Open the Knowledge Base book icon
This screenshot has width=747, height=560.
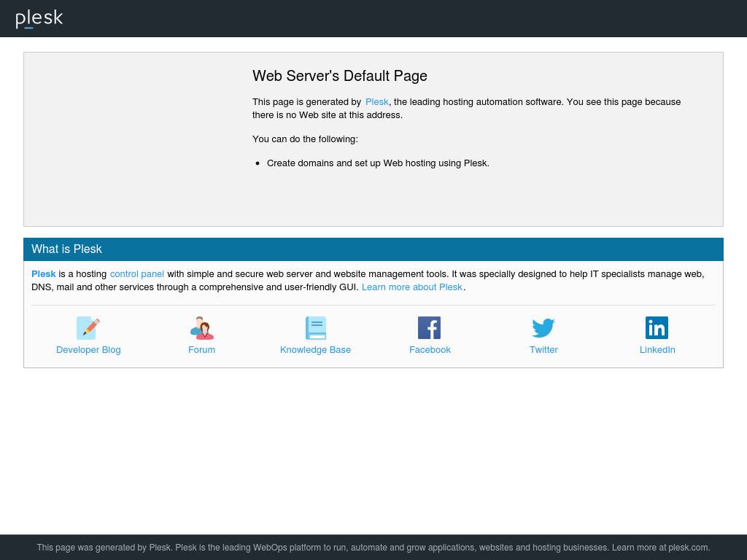[x=316, y=328]
